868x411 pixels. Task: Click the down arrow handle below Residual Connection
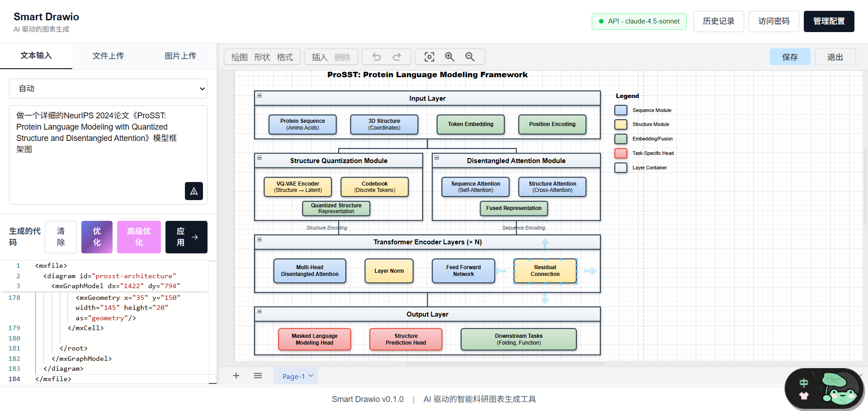point(545,297)
